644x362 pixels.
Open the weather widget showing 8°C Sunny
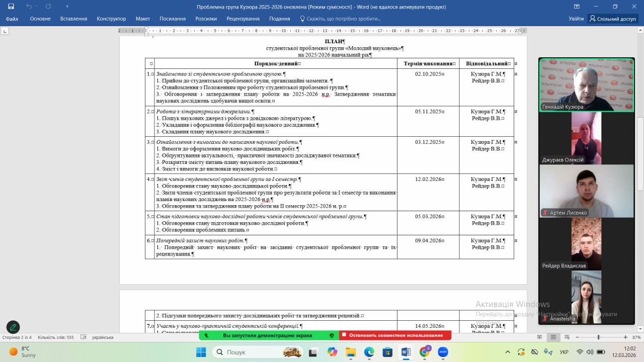pyautogui.click(x=23, y=352)
